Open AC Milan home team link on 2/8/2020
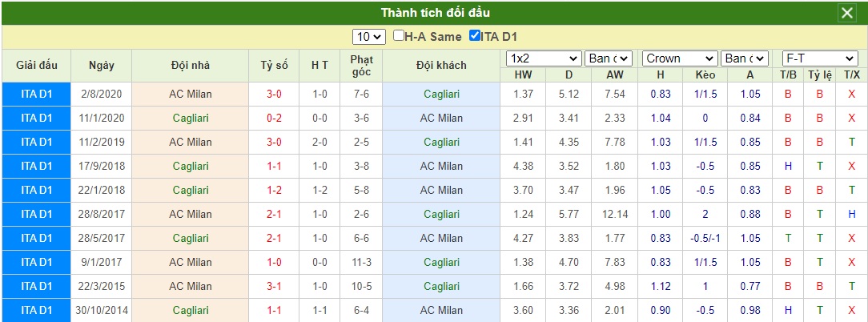 pyautogui.click(x=191, y=95)
